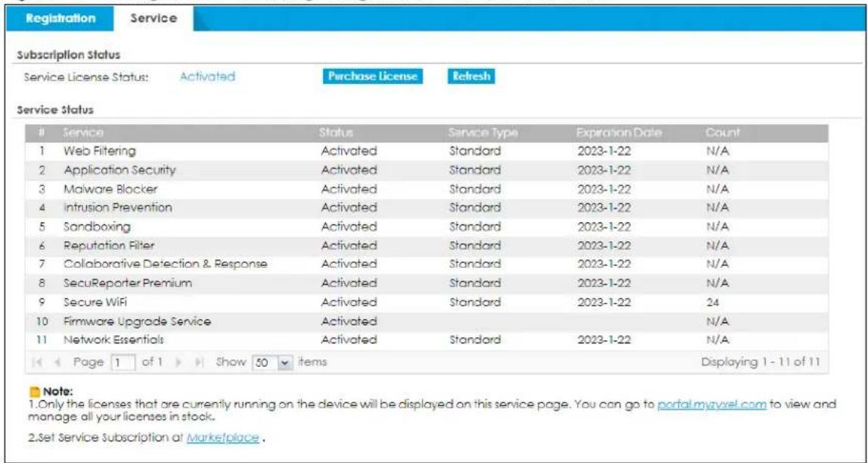Screen dimensions: 868x463
Task: Sort by Expiration Date column header
Action: 619,133
